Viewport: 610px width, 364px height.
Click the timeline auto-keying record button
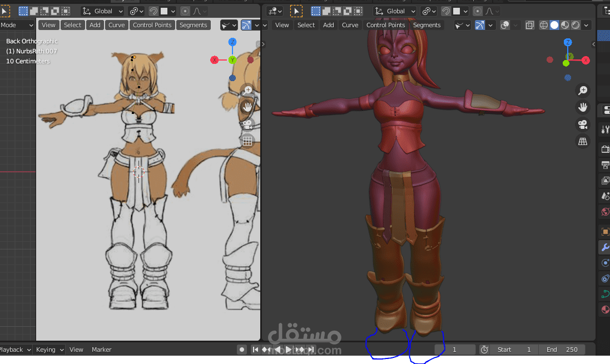242,350
